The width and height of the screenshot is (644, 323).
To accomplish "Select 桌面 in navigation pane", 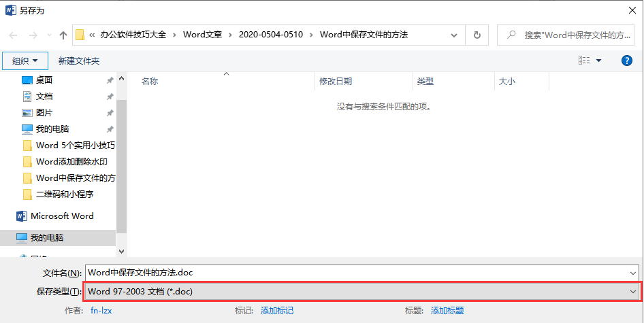I will pyautogui.click(x=44, y=80).
